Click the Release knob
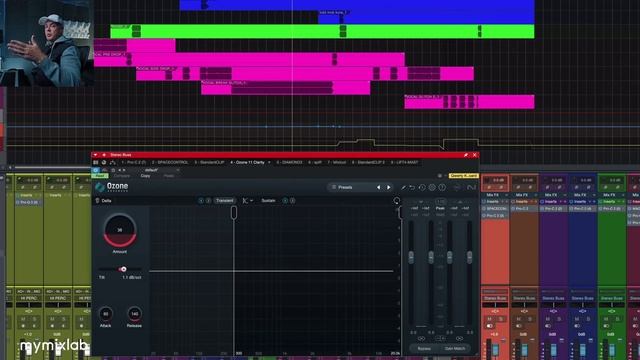 tap(134, 314)
